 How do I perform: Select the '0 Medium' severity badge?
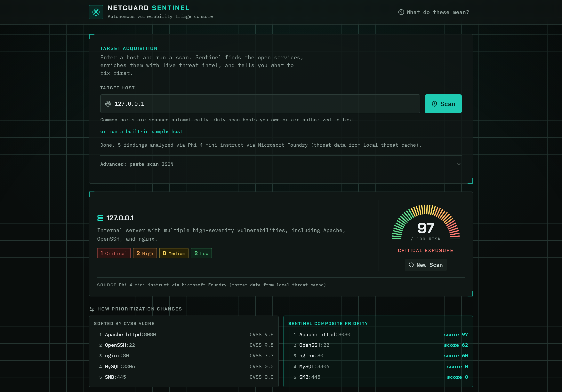(x=174, y=253)
